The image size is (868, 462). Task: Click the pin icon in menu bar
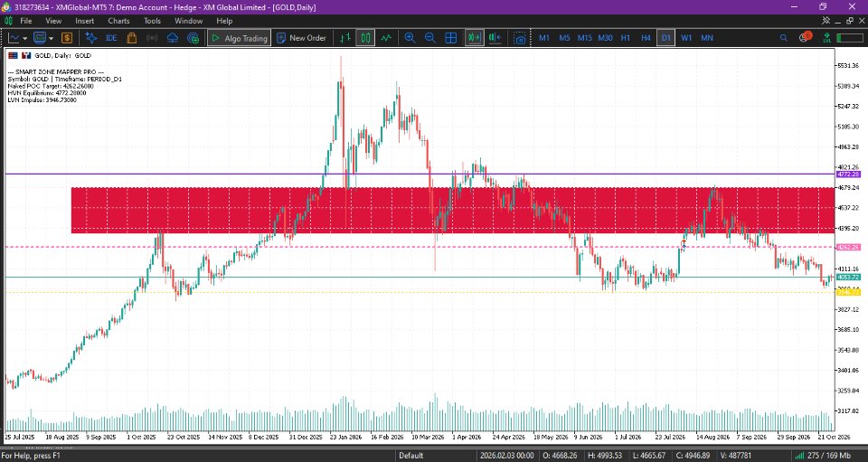(826, 21)
